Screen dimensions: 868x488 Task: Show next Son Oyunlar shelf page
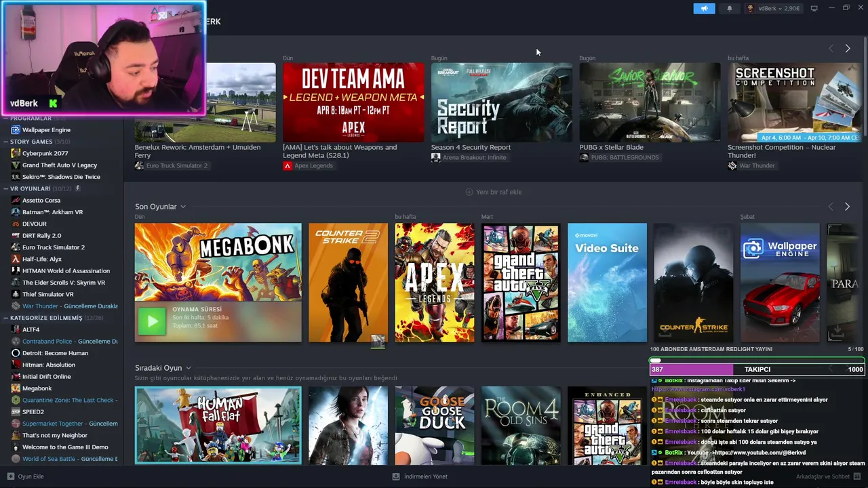pyautogui.click(x=847, y=206)
